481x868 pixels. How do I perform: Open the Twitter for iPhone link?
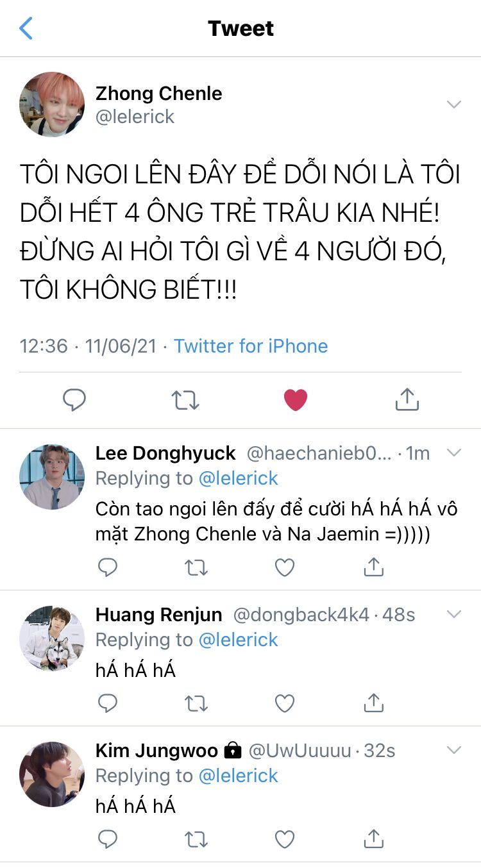click(251, 346)
